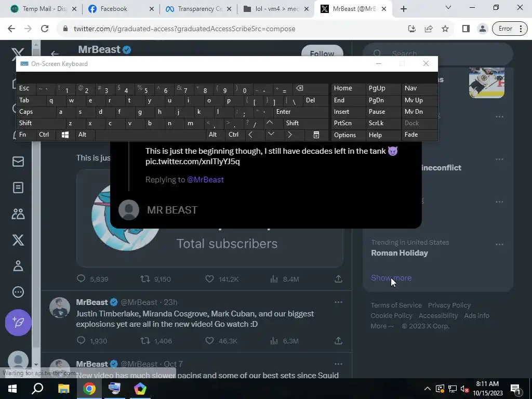Open File Explorer from the taskbar
The image size is (532, 399).
[63, 389]
